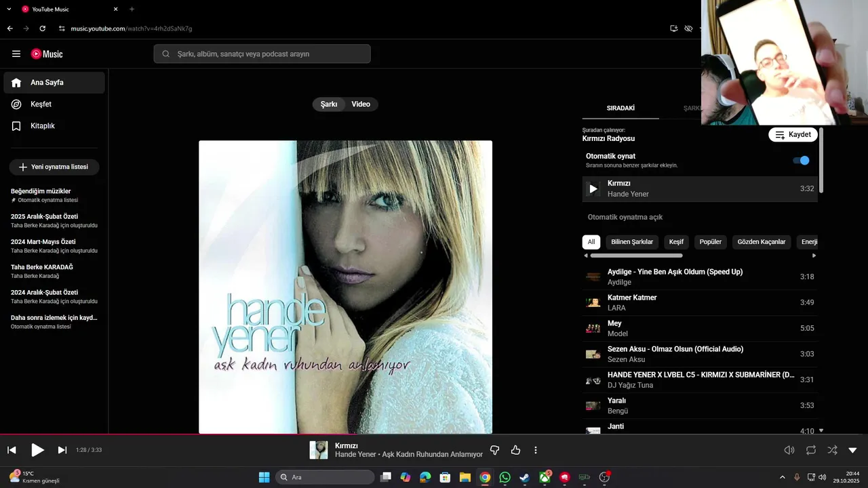Click the install app icon in address bar
Viewport: 868px width, 488px height.
(x=673, y=28)
